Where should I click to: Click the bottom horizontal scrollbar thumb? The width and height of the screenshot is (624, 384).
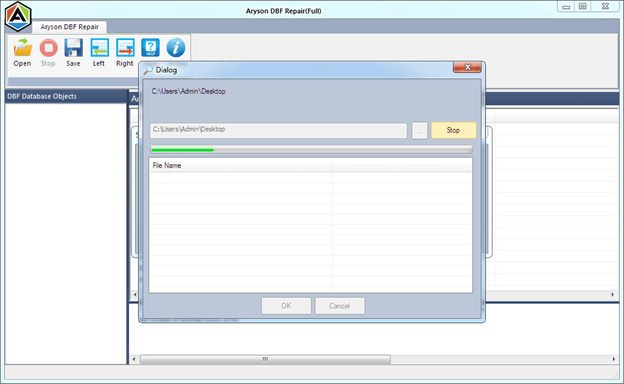[x=265, y=359]
